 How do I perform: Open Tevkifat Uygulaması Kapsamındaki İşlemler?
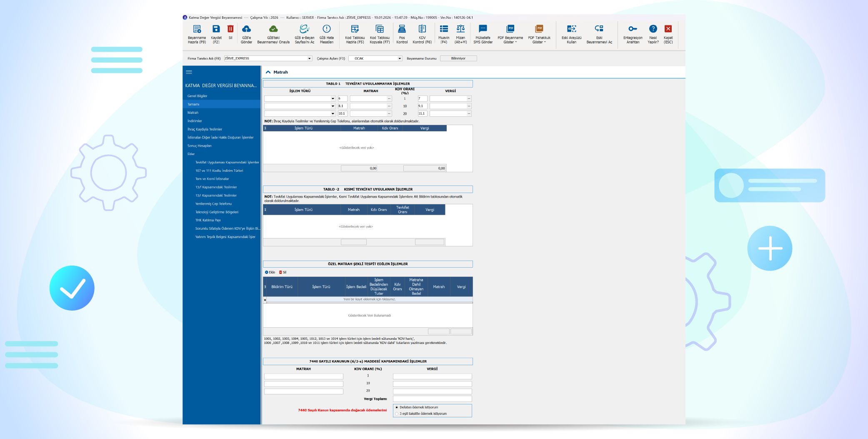pyautogui.click(x=227, y=162)
